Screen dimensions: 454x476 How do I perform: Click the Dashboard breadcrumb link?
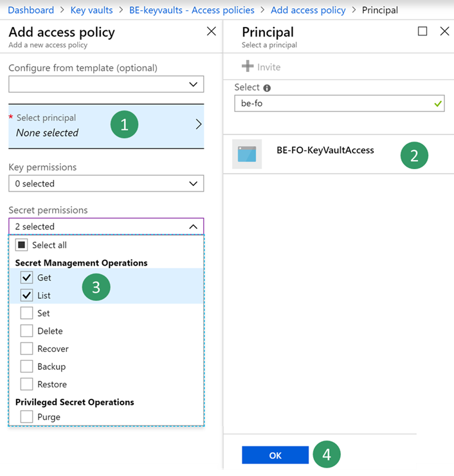point(31,10)
